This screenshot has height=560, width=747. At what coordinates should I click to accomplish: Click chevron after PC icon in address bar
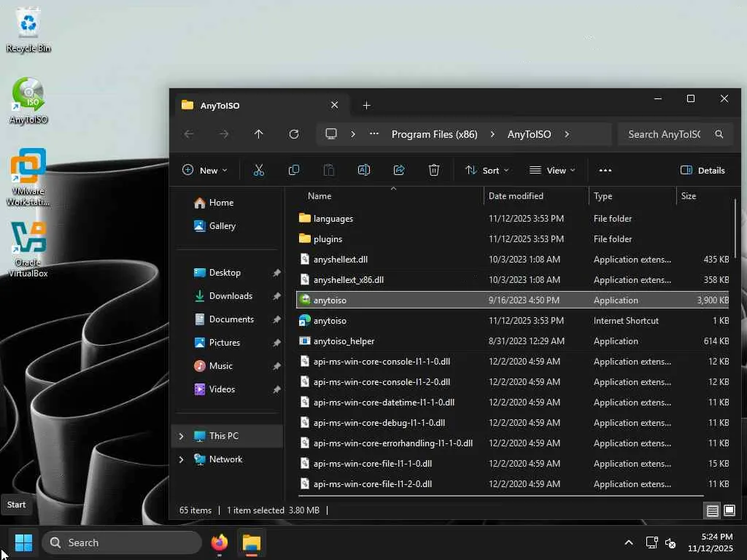352,134
